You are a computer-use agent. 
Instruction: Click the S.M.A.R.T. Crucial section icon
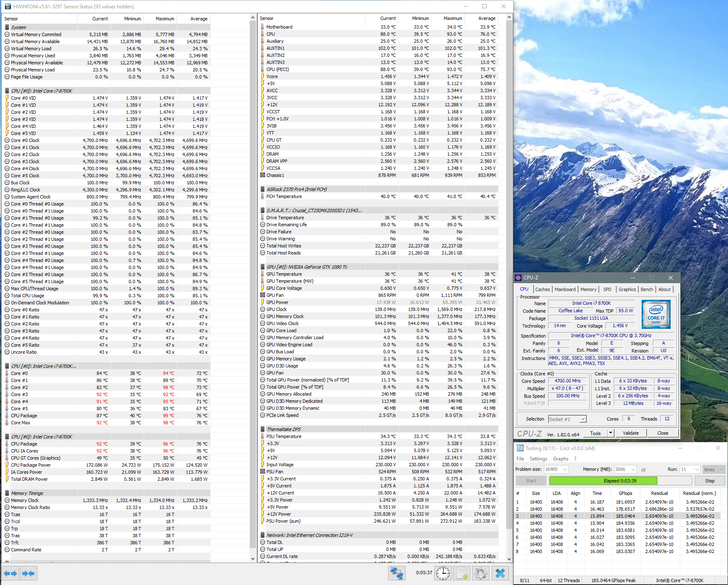pos(263,211)
